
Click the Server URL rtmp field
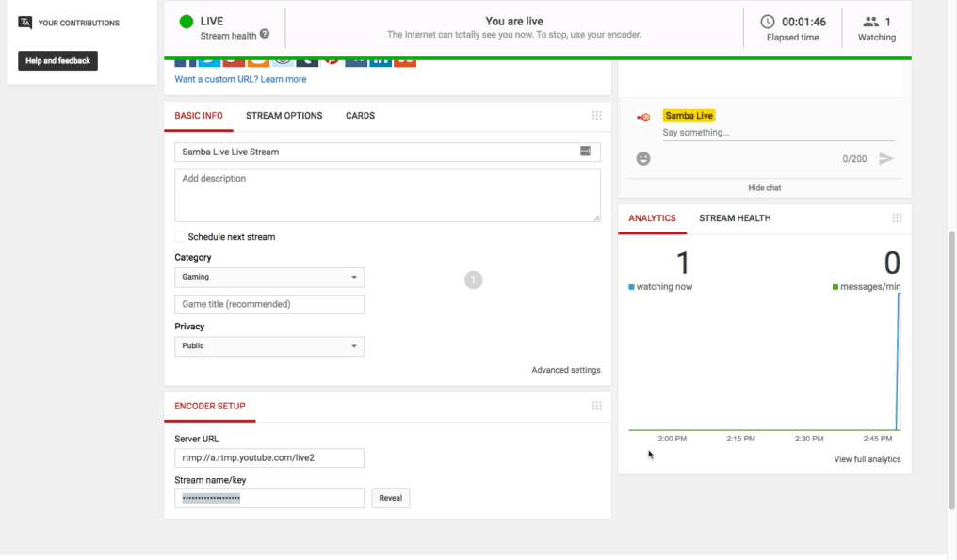[269, 457]
